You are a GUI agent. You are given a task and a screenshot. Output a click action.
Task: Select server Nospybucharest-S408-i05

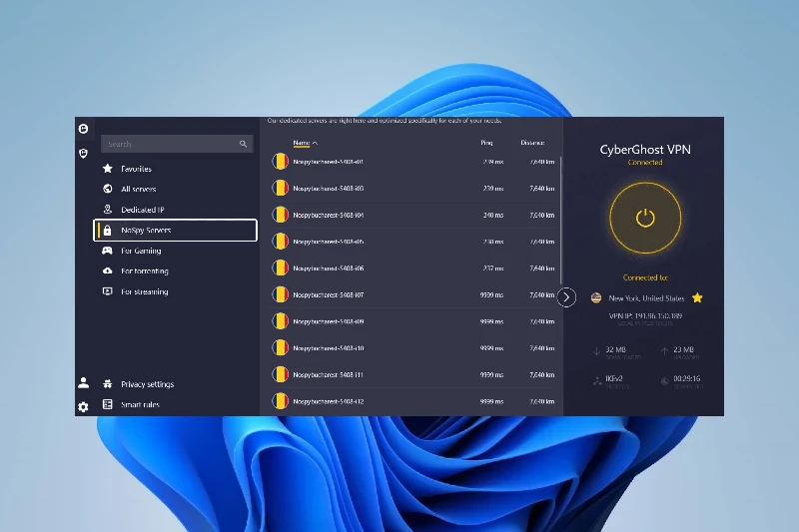coord(412,242)
